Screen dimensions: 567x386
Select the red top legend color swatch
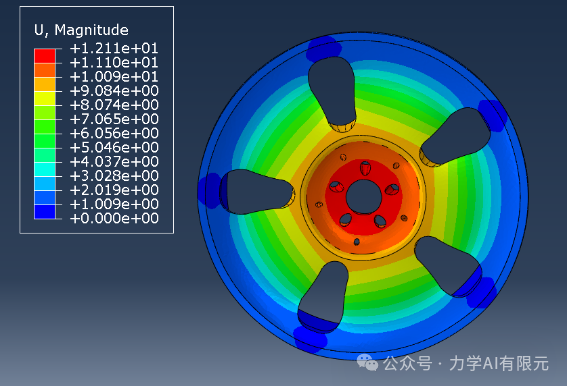point(45,56)
